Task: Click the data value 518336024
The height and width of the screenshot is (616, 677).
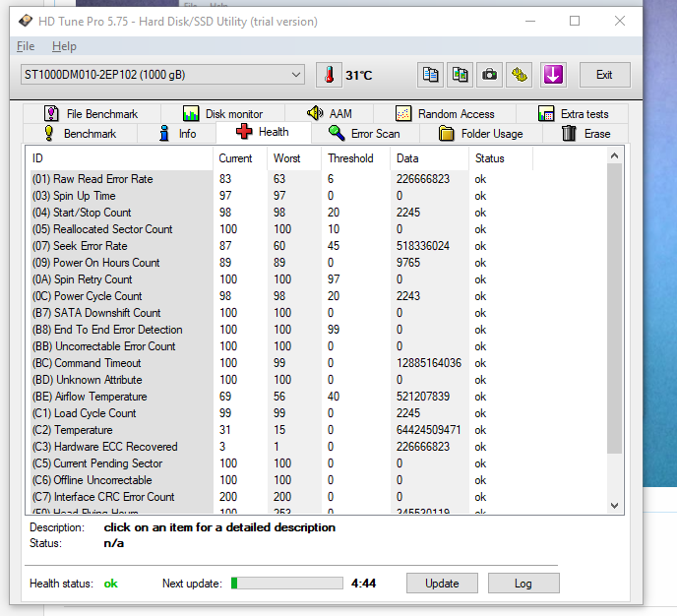Action: tap(423, 246)
